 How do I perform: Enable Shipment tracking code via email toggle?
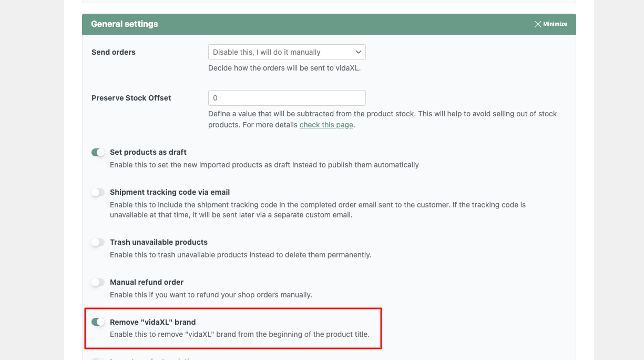pyautogui.click(x=98, y=192)
